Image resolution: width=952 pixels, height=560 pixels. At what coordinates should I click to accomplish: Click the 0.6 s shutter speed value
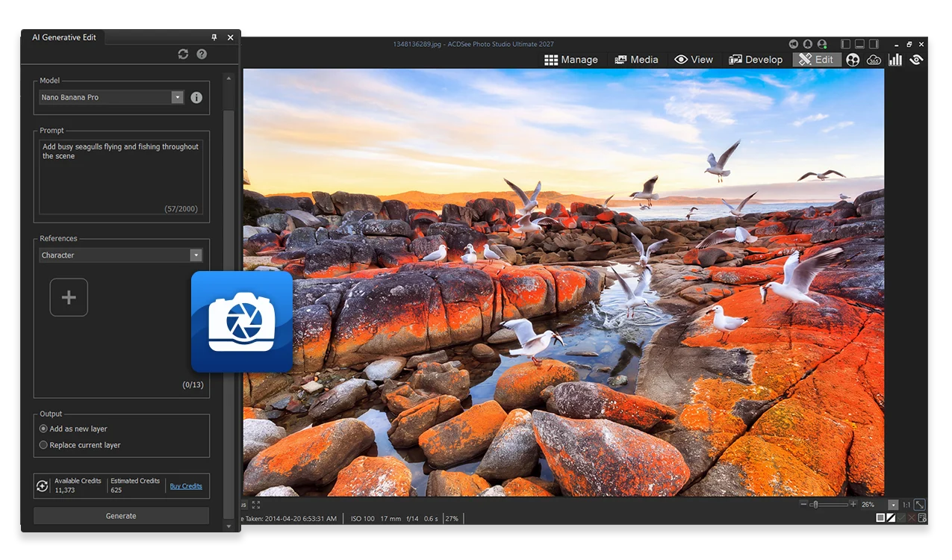point(432,518)
